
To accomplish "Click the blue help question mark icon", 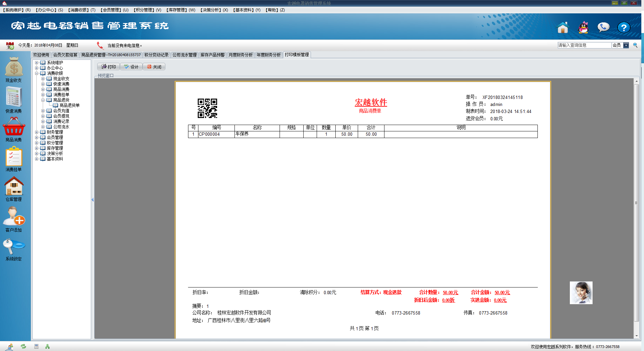I will coord(624,28).
